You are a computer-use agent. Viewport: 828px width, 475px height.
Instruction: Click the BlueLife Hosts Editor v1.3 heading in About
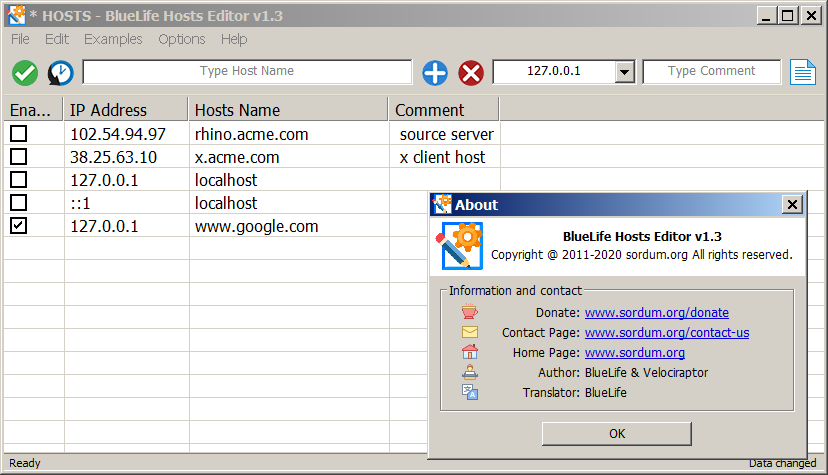click(x=642, y=236)
